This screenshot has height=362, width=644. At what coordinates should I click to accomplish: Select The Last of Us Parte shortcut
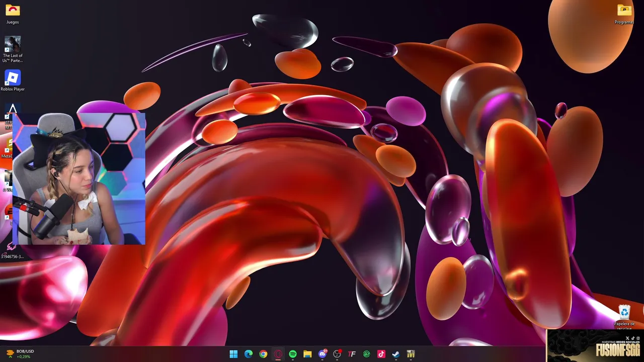point(13,49)
